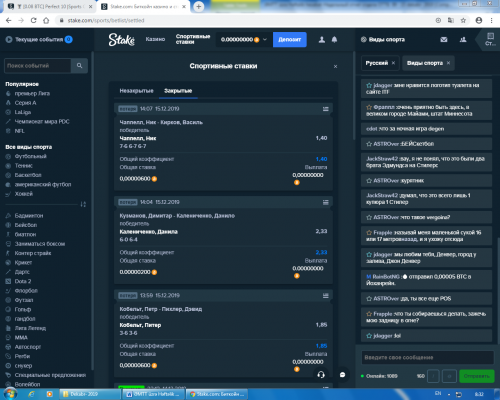Click the search magnifier icon in sidebar
Image resolution: width=500 pixels, height=400 pixels.
coord(79,66)
